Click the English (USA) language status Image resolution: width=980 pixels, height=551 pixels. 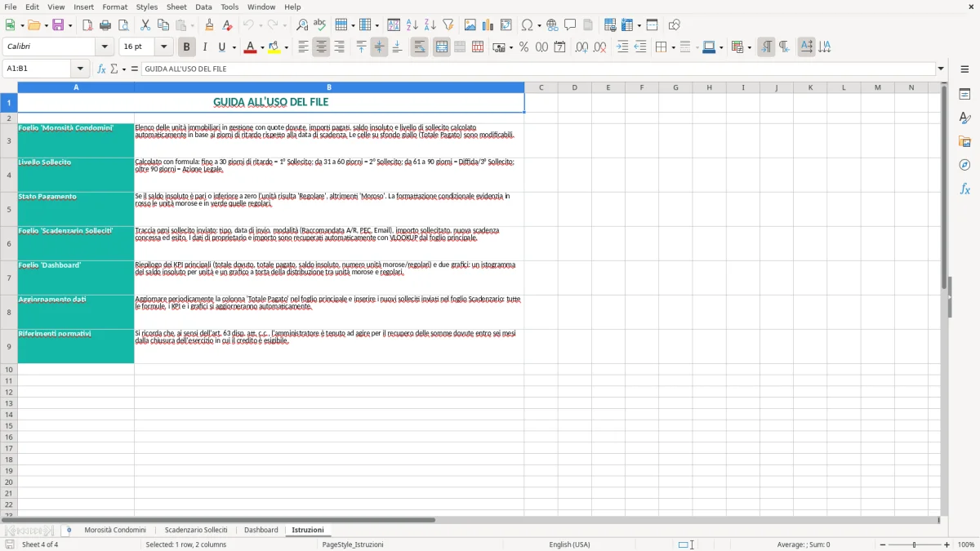(x=569, y=544)
